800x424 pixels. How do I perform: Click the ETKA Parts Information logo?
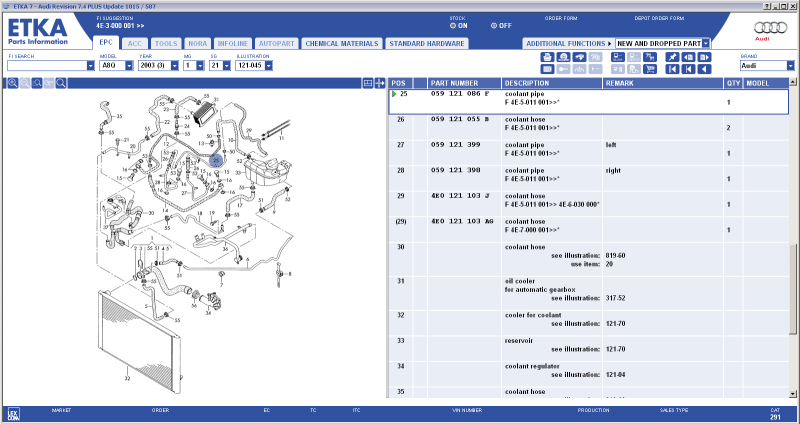tap(38, 31)
